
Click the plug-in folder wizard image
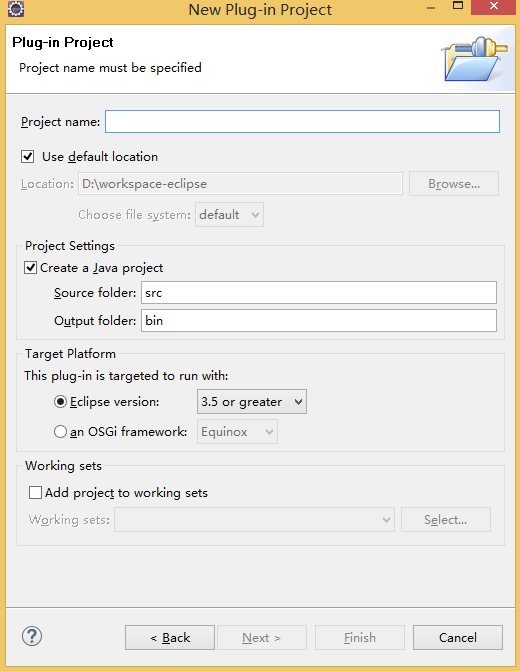tap(475, 59)
